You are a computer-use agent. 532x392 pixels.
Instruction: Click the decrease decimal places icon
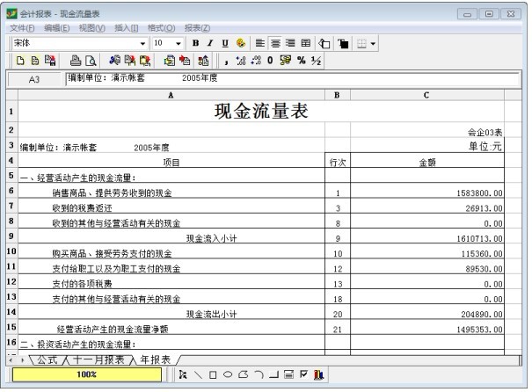[256, 61]
